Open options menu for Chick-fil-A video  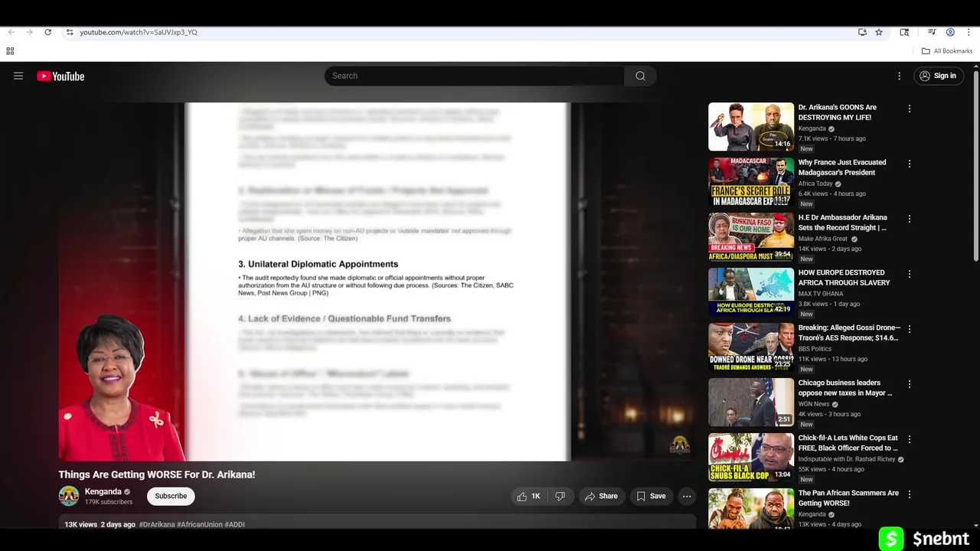pos(910,439)
